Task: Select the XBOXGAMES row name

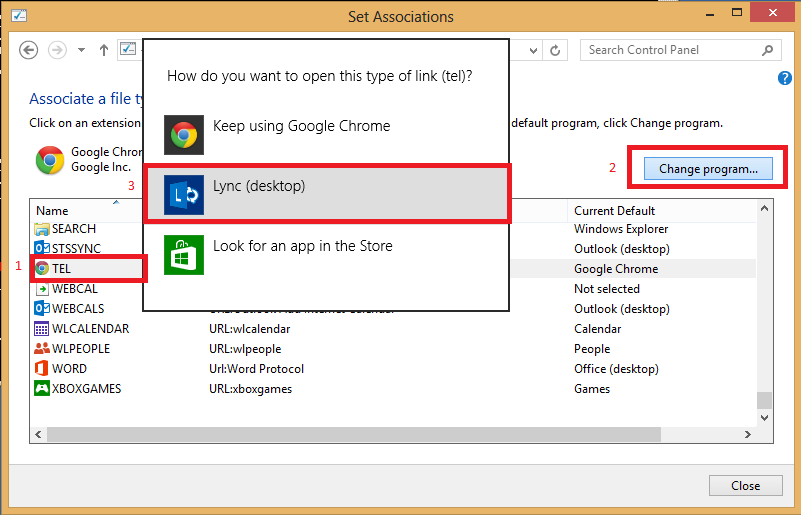Action: 86,388
